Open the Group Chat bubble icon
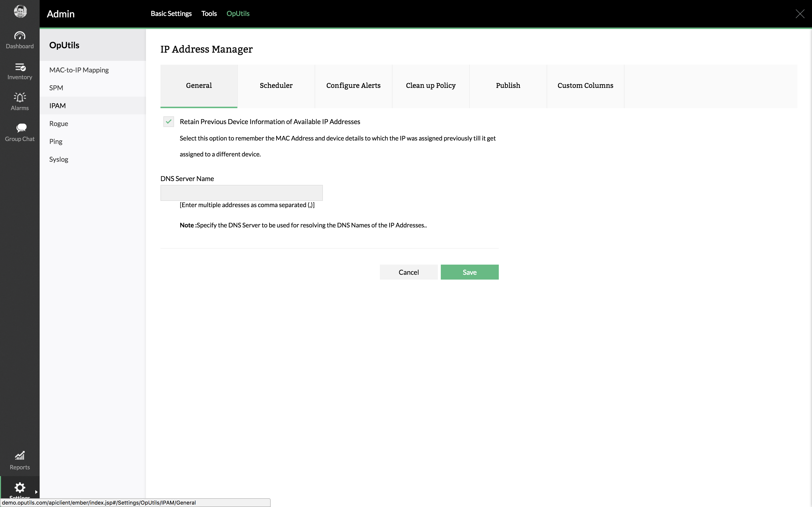The image size is (812, 507). pos(21,128)
